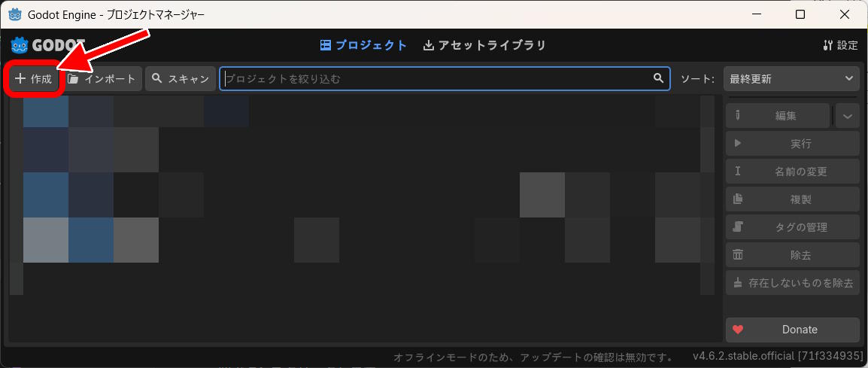This screenshot has height=368, width=868.
Task: Click the 編集 (edit) button
Action: (778, 116)
